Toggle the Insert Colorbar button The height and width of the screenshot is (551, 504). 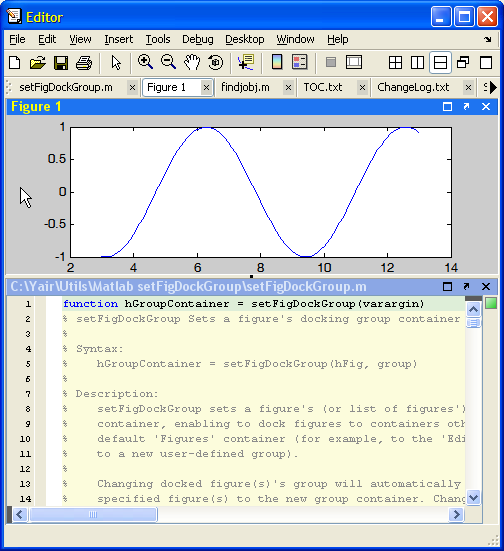coord(277,62)
